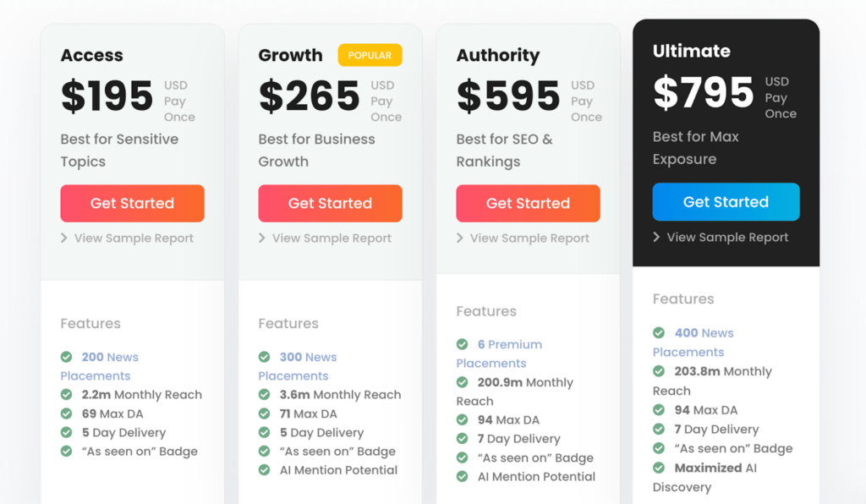Click the checkmark beside 94 Max DA
The image size is (866, 504).
click(462, 419)
